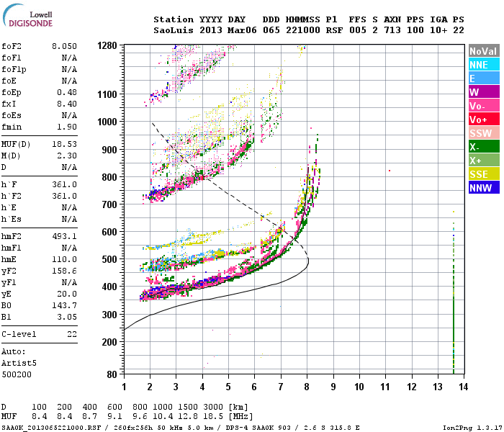Screen dimensions: 504x432
Task: Click the foF2 value 8.050
Action: click(x=64, y=46)
